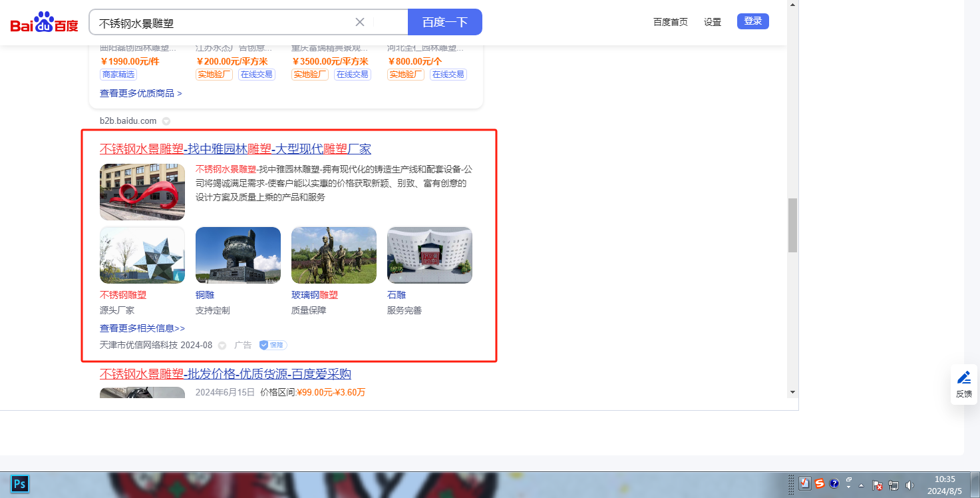Click the Photoshop icon in the taskbar
This screenshot has height=498, width=980.
[19, 484]
